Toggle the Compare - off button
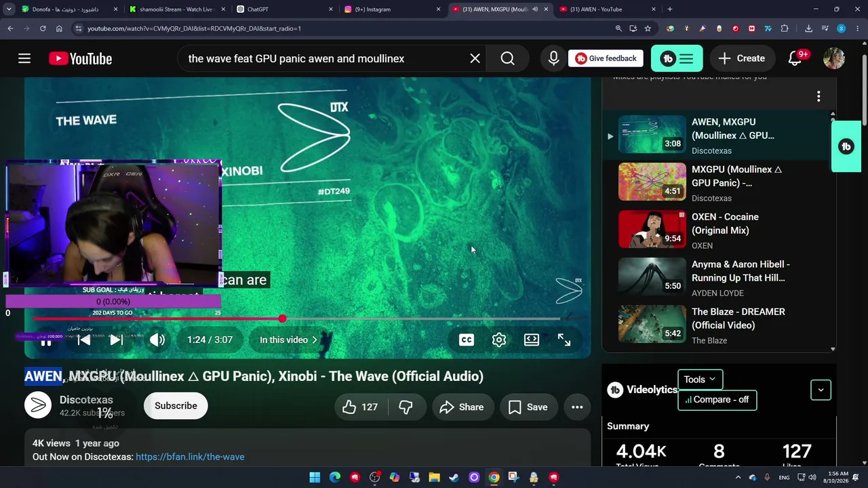Screen dimensions: 868x488 click(717, 399)
